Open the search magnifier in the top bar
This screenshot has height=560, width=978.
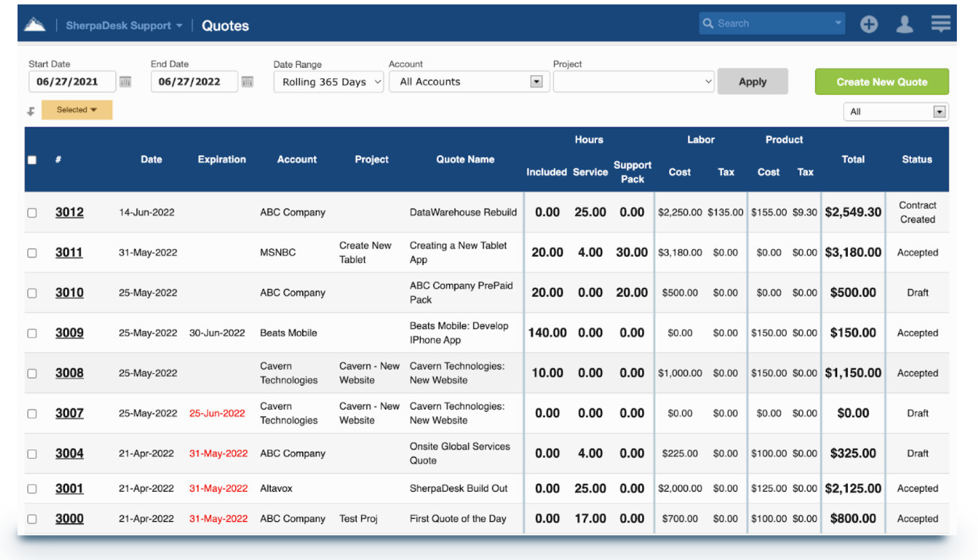tap(709, 23)
